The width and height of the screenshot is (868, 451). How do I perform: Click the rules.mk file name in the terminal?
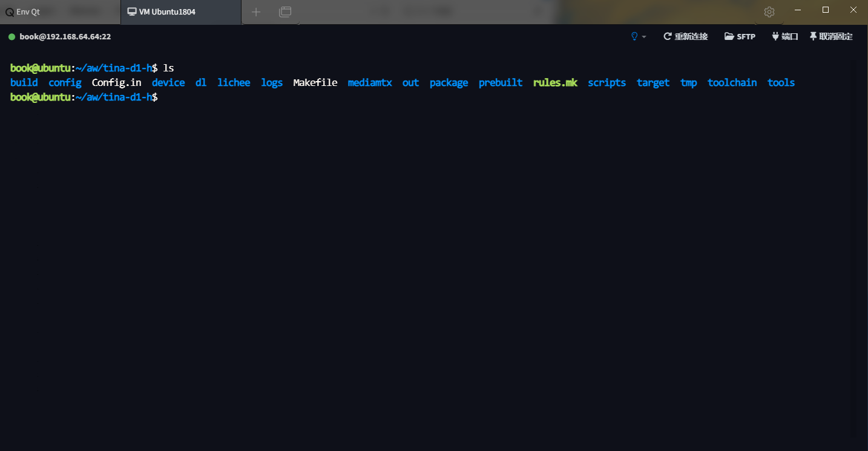pyautogui.click(x=555, y=82)
